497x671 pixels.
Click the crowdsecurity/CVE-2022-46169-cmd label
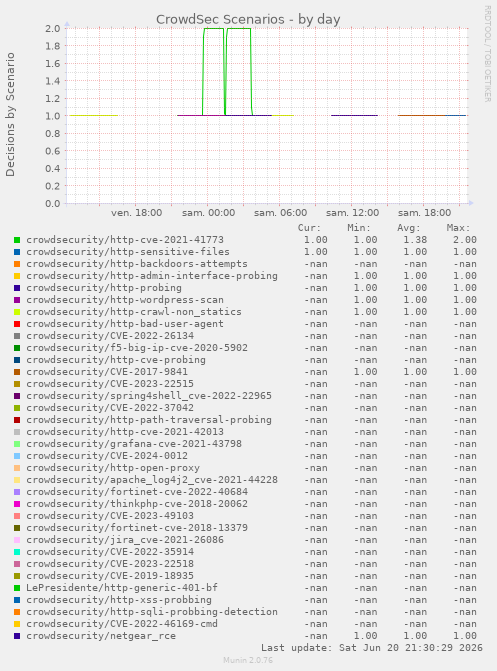coord(122,624)
